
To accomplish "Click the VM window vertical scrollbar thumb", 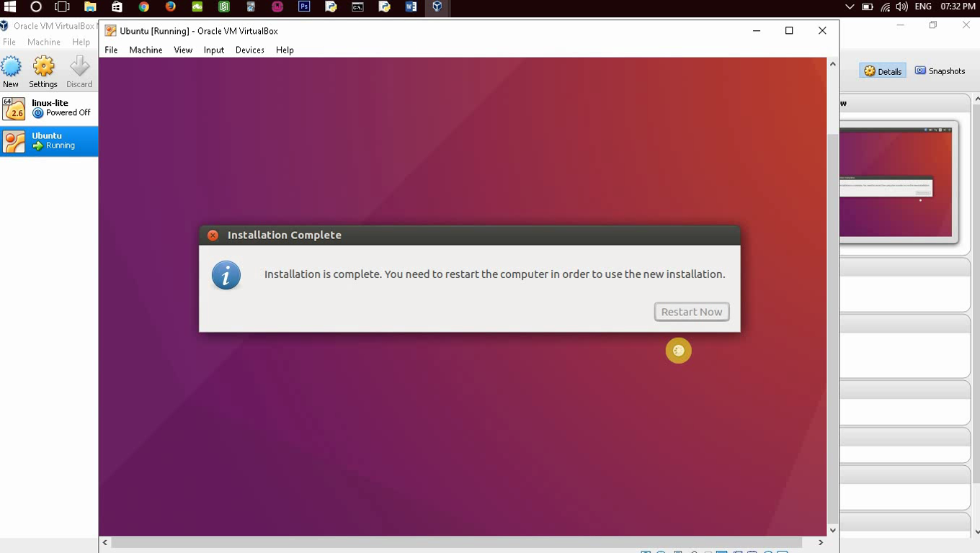I will click(833, 328).
